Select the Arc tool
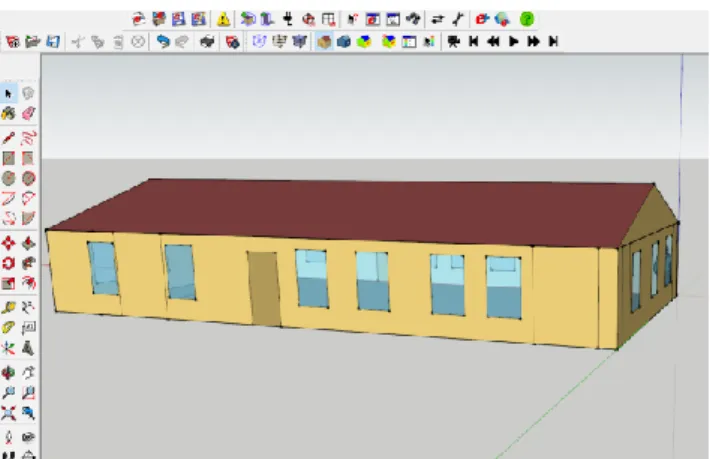710x459 pixels. [8, 198]
